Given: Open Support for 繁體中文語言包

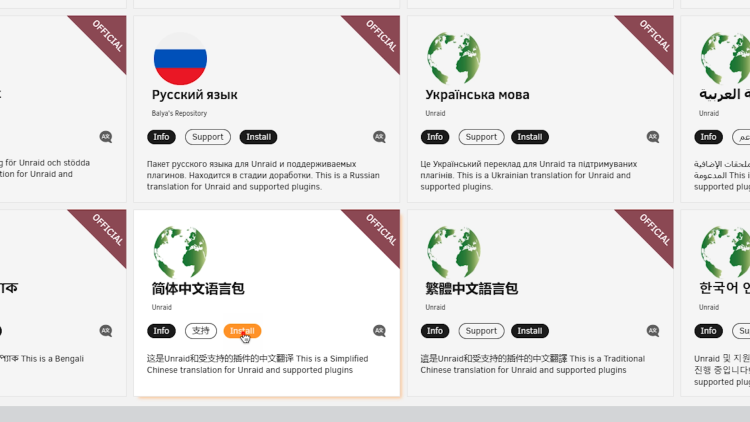Looking at the screenshot, I should pyautogui.click(x=481, y=331).
